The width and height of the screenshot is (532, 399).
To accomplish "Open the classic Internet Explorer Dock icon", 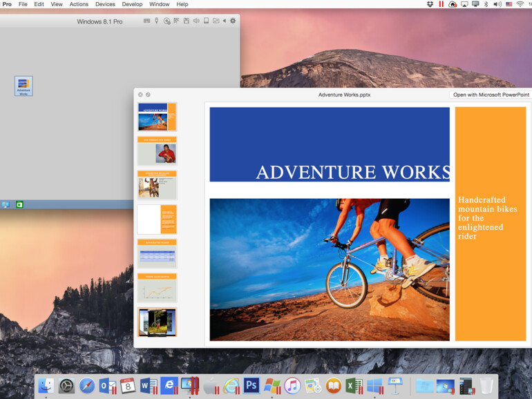I will point(231,386).
